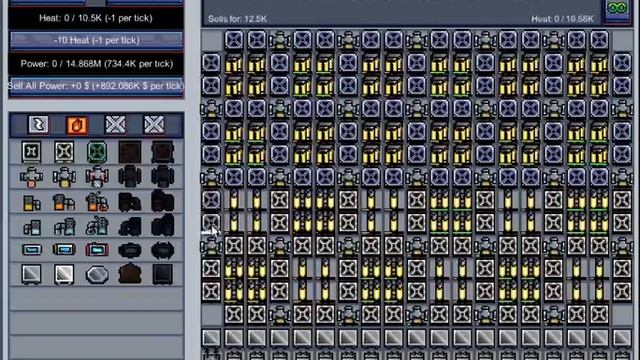
Task: Select the locked brown plating part
Action: [130, 274]
